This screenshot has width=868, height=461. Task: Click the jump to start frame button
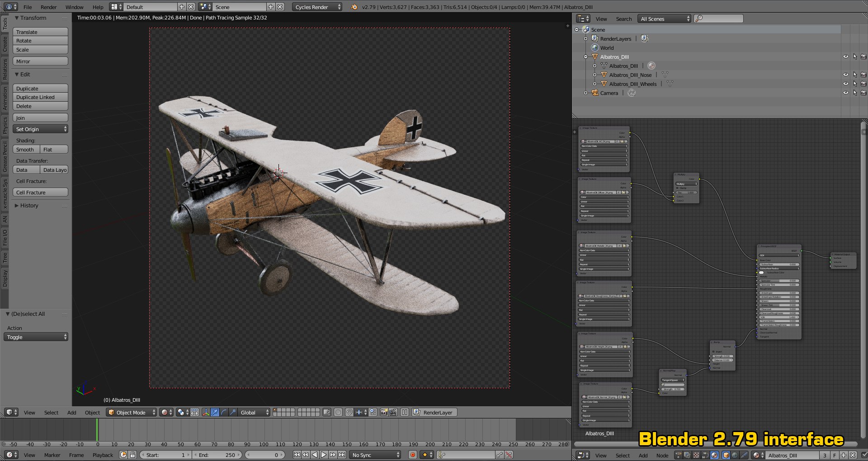pyautogui.click(x=297, y=455)
